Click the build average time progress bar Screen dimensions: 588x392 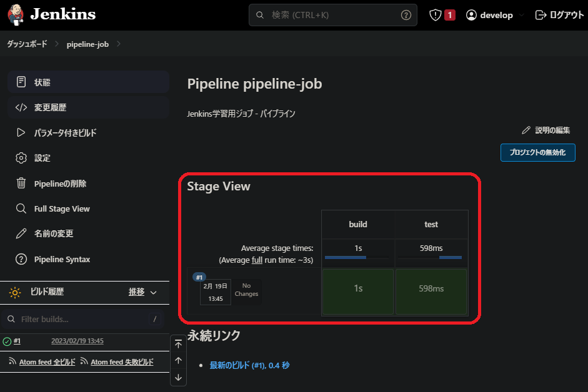[356, 257]
